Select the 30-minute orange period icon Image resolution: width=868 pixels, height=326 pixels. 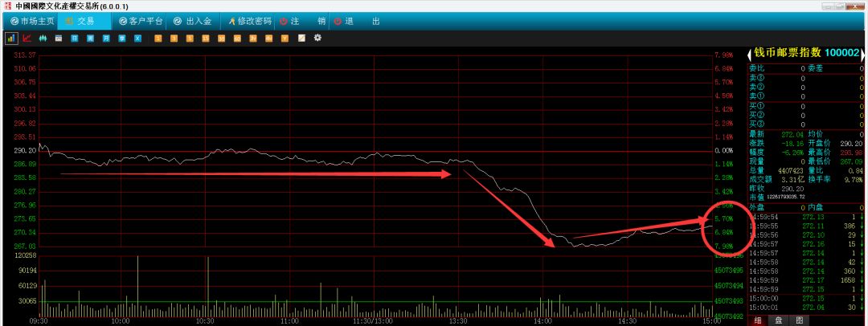point(222,39)
